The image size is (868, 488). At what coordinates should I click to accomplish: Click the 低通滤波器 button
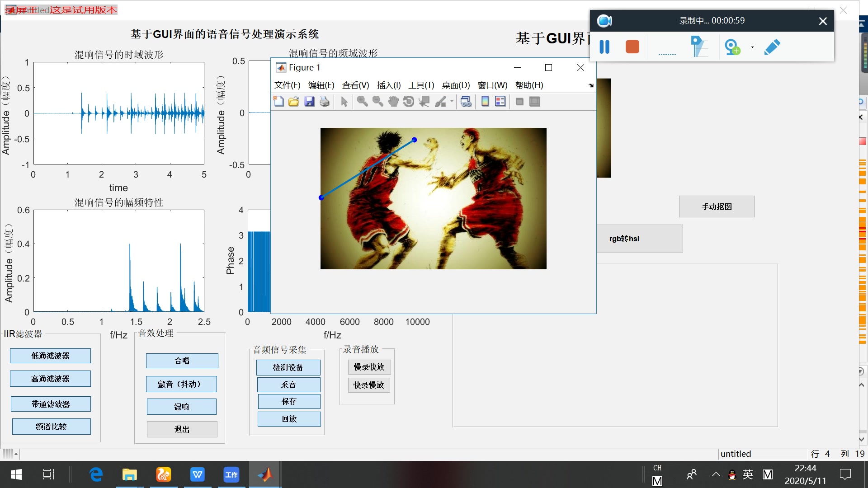[50, 356]
